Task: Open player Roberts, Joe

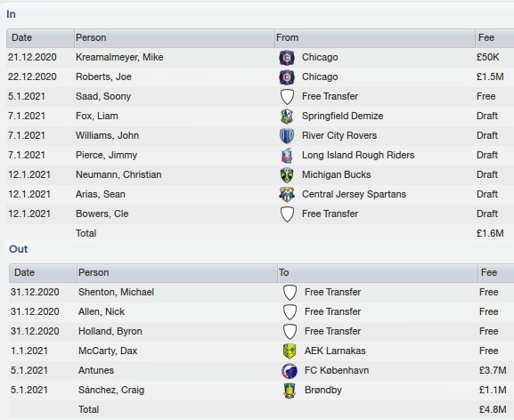Action: [103, 77]
